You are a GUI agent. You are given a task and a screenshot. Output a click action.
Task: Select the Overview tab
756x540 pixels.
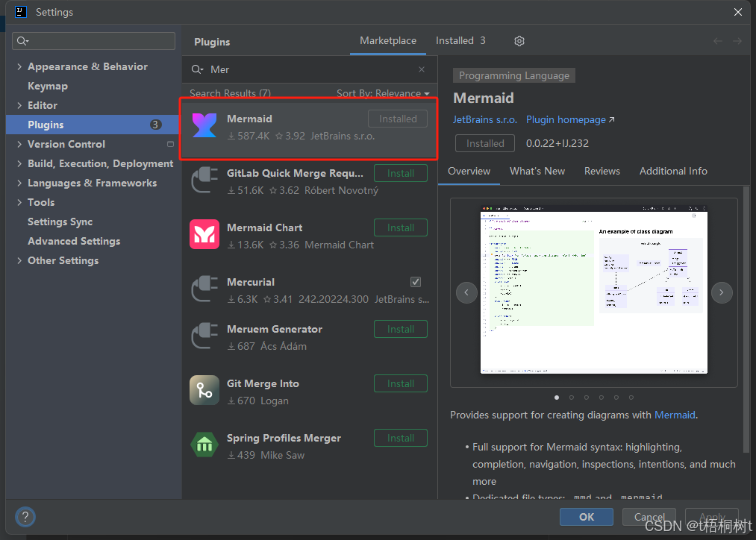pos(469,171)
